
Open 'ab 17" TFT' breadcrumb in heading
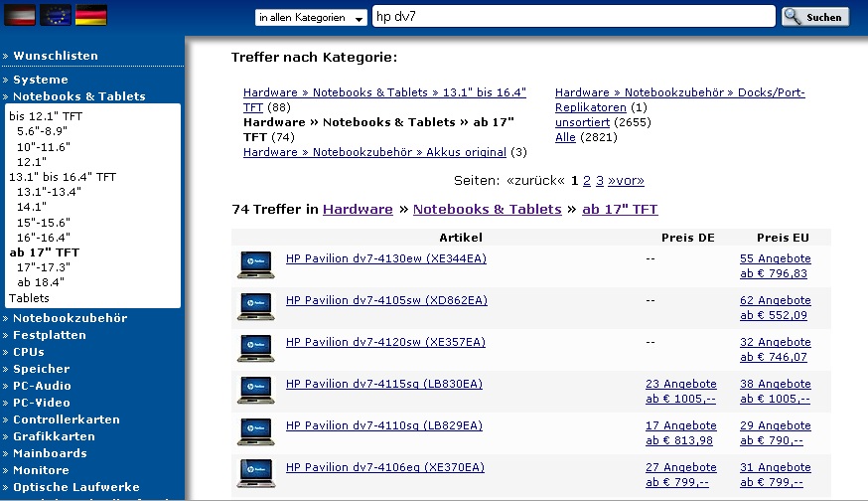pyautogui.click(x=620, y=209)
